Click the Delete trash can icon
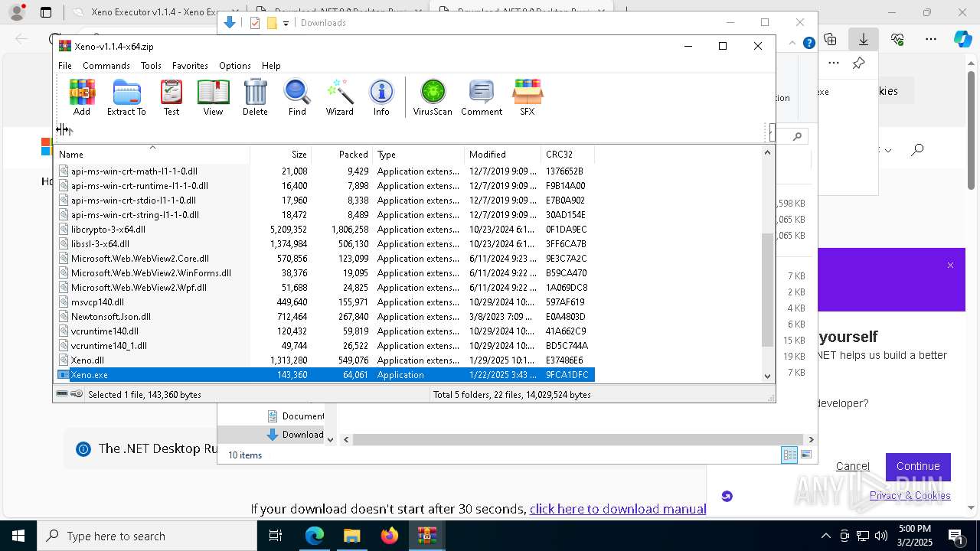Image resolution: width=980 pixels, height=551 pixels. click(x=255, y=97)
